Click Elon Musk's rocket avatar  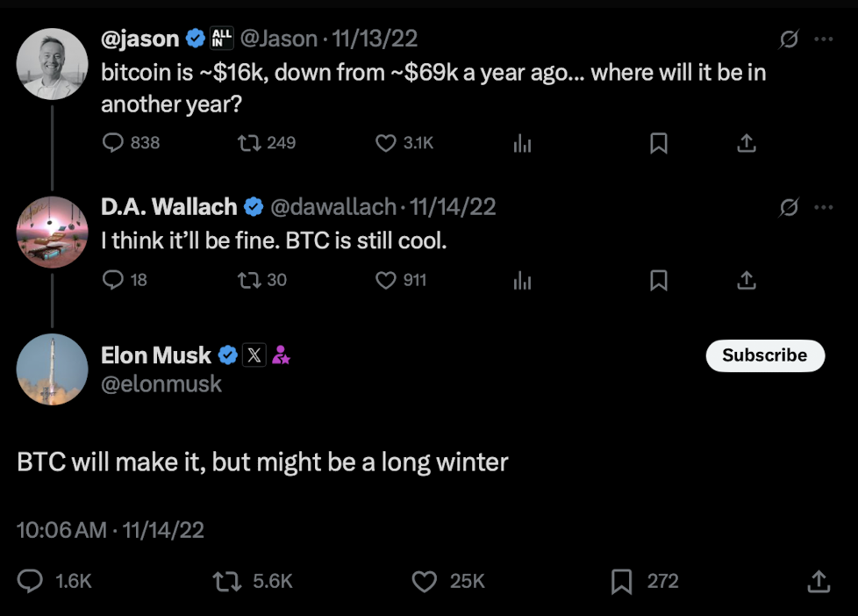click(x=52, y=369)
